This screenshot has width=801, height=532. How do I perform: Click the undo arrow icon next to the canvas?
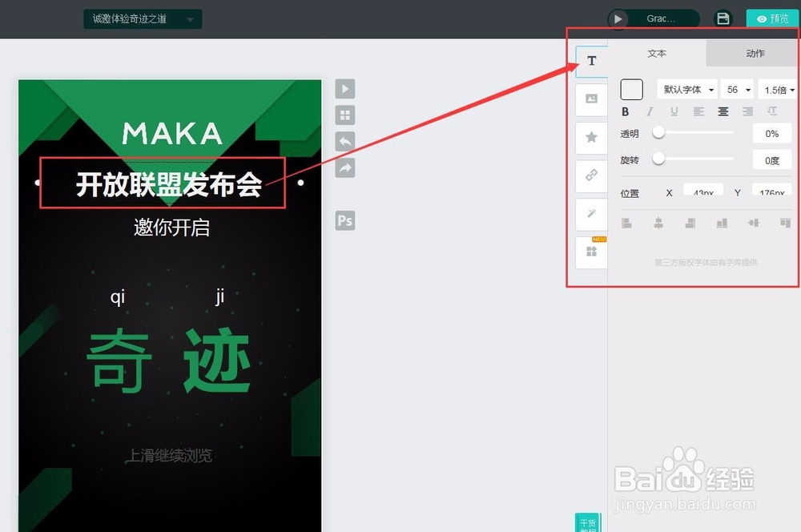coord(344,141)
